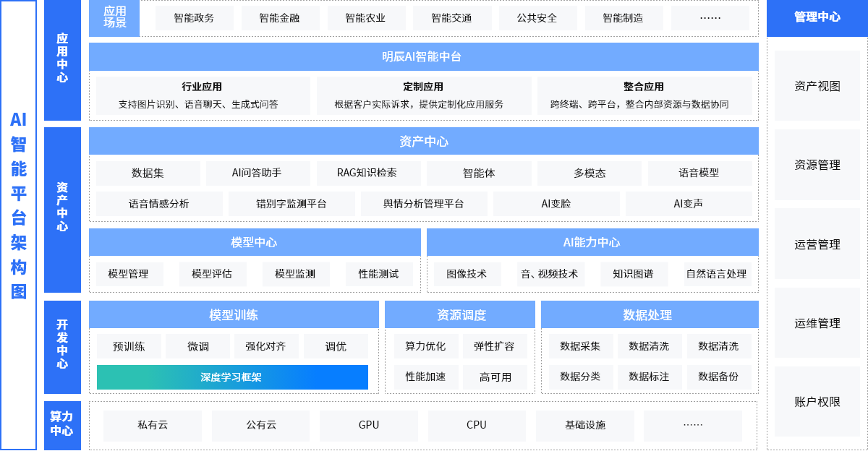
Task: Click the RAG知识检索 asset item
Action: 367,173
